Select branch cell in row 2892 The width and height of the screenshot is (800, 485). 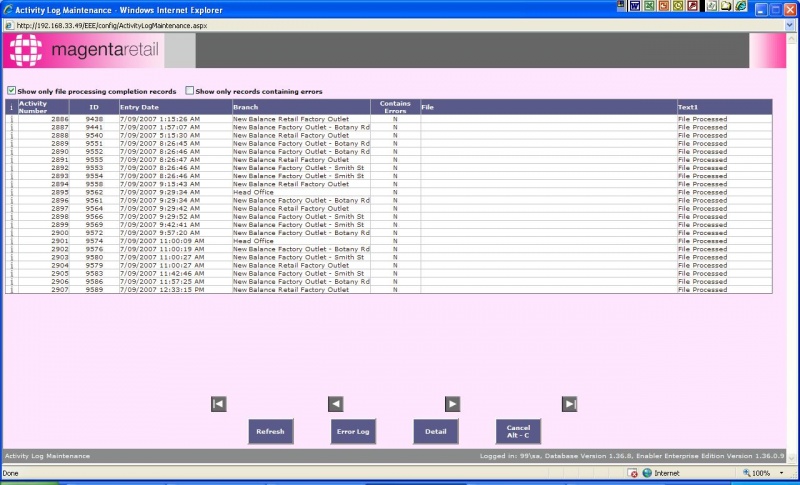tap(301, 168)
